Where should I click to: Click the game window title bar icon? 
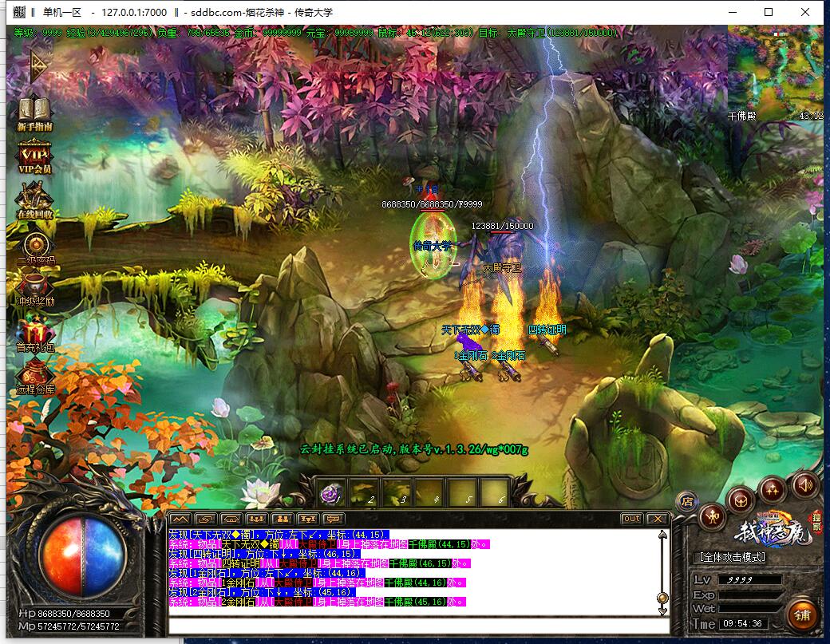tap(18, 12)
